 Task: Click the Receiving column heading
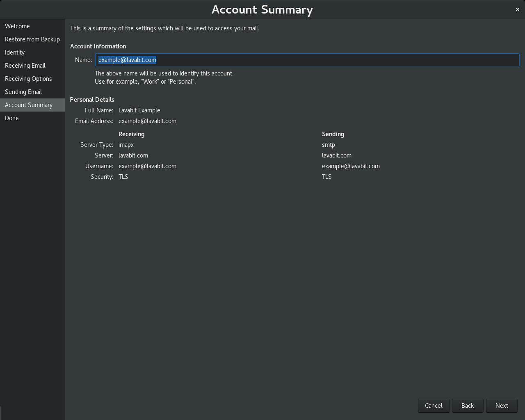point(131,134)
